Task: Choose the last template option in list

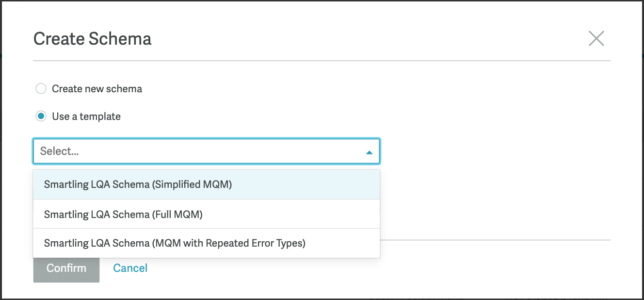Action: (x=175, y=243)
